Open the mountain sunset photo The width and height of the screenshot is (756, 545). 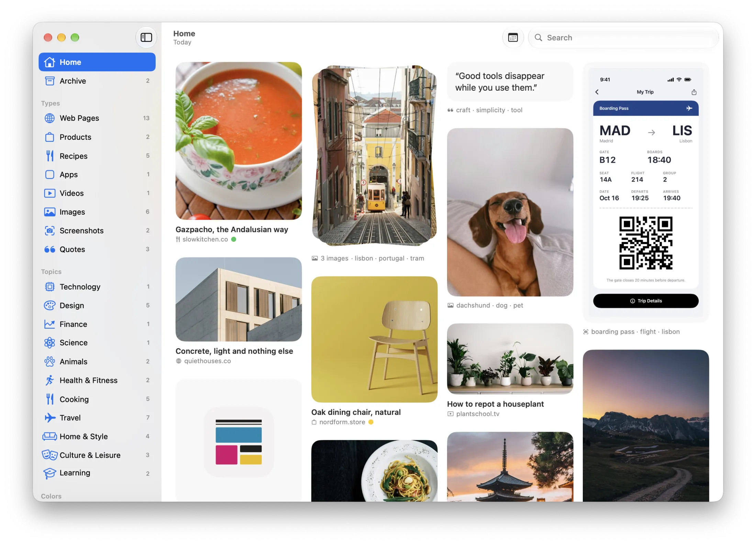coord(646,425)
